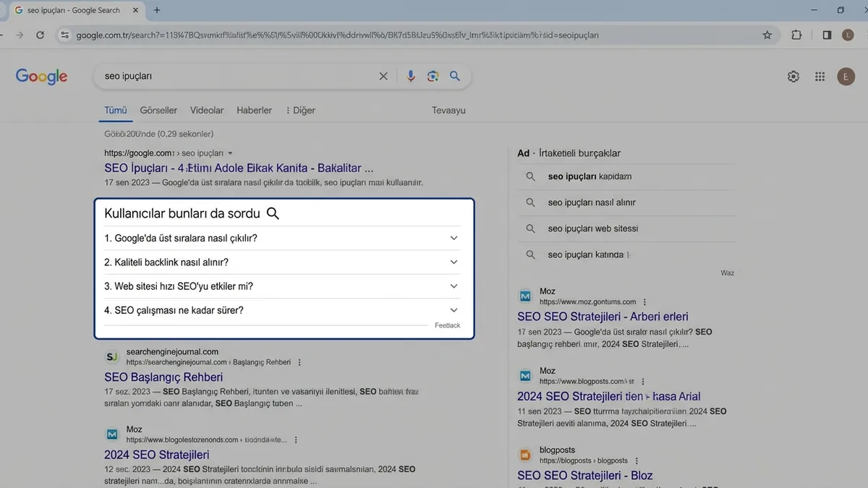
Task: Click the blue search magnifier icon
Action: [x=455, y=76]
